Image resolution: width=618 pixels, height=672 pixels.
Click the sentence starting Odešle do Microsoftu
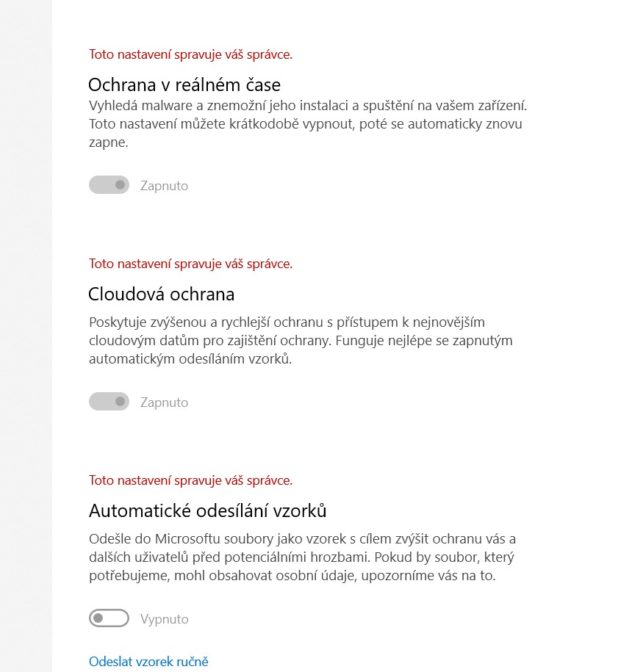tap(301, 539)
